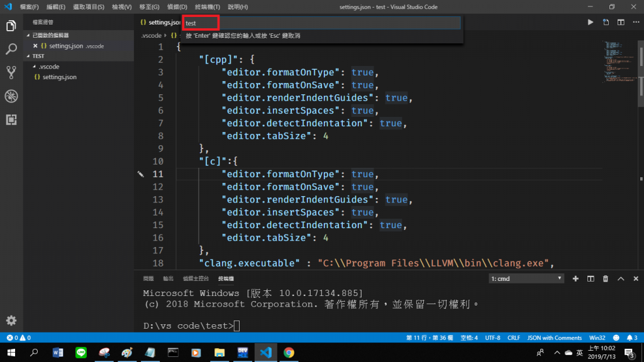Change indentation via status bar spaces indicator
644x362 pixels.
469,337
